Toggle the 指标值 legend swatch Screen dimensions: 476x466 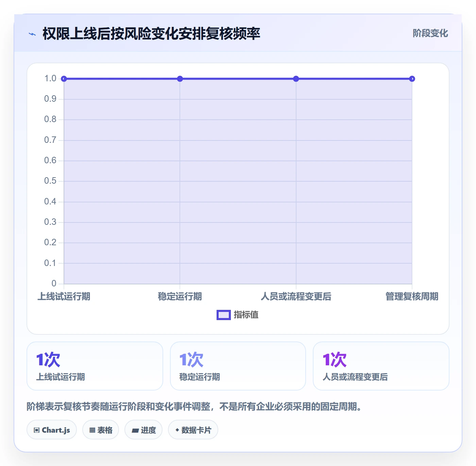pyautogui.click(x=224, y=315)
